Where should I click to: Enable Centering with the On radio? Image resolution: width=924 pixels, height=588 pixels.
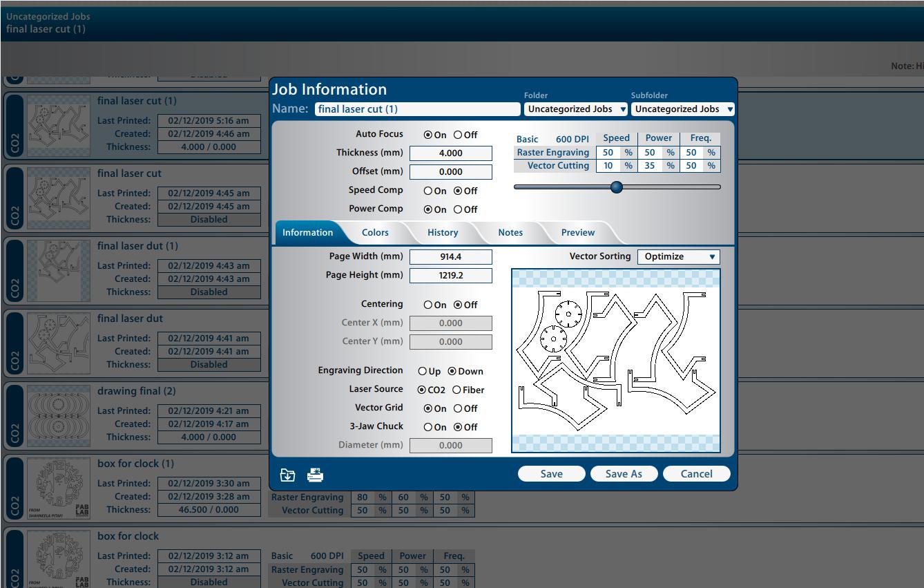427,305
